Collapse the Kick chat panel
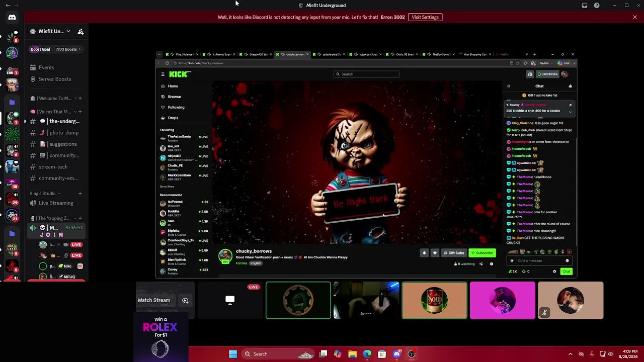The width and height of the screenshot is (644, 362). pyautogui.click(x=509, y=86)
